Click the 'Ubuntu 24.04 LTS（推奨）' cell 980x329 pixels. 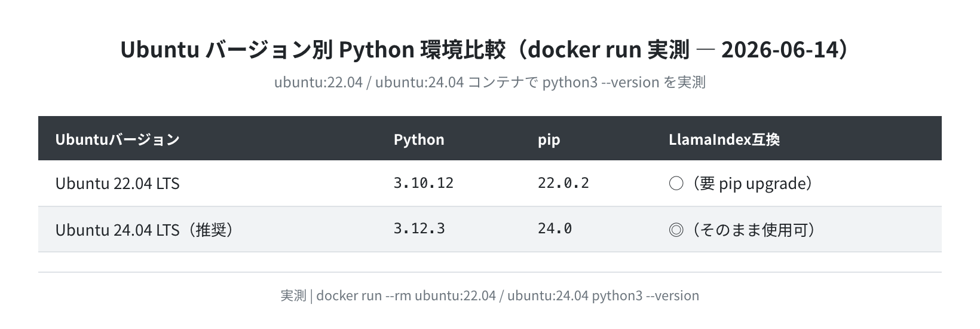[x=207, y=229]
